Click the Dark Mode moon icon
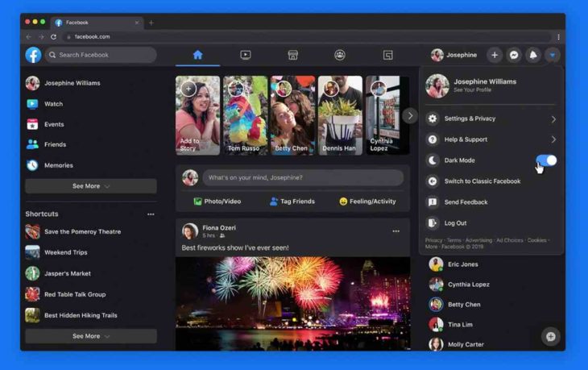Screen dimensions: 588x370 pyautogui.click(x=433, y=160)
